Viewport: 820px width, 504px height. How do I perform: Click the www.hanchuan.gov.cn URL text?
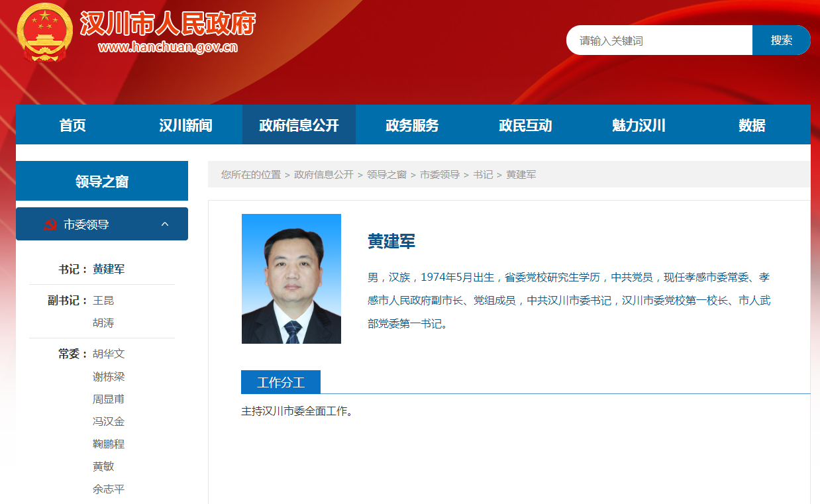click(168, 47)
